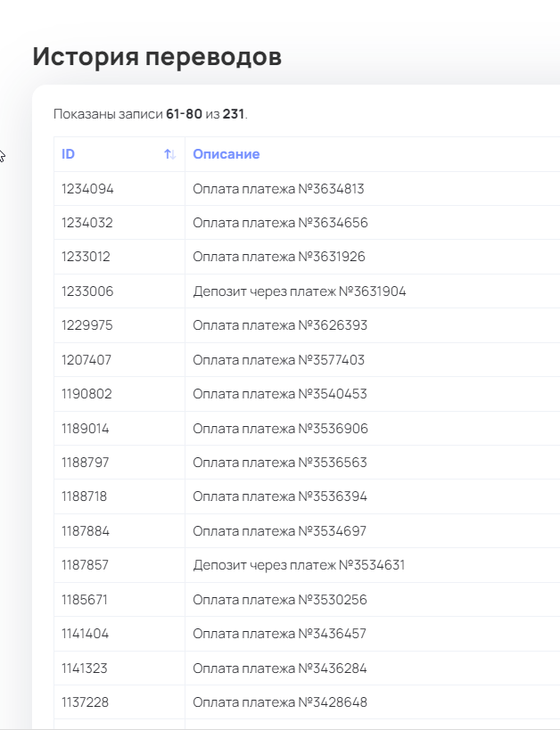Click description Оплата платежа №3634656
The height and width of the screenshot is (730, 560).
[280, 223]
